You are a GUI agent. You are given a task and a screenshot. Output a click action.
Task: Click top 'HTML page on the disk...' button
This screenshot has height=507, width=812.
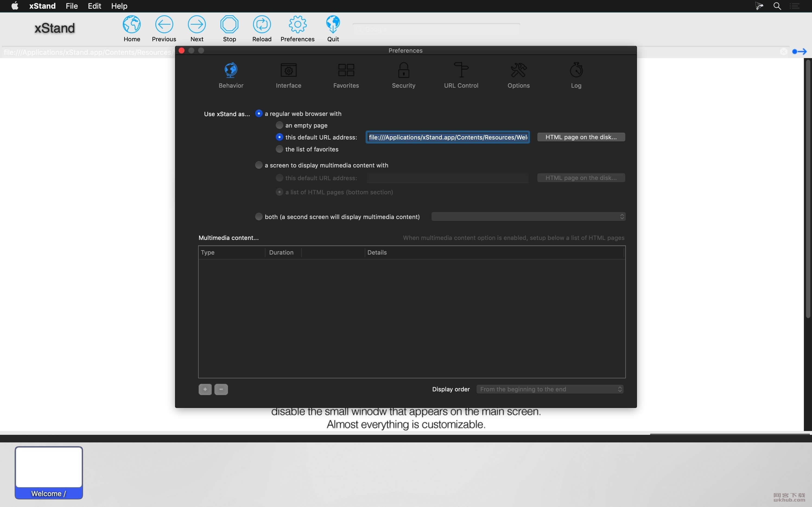pos(581,137)
